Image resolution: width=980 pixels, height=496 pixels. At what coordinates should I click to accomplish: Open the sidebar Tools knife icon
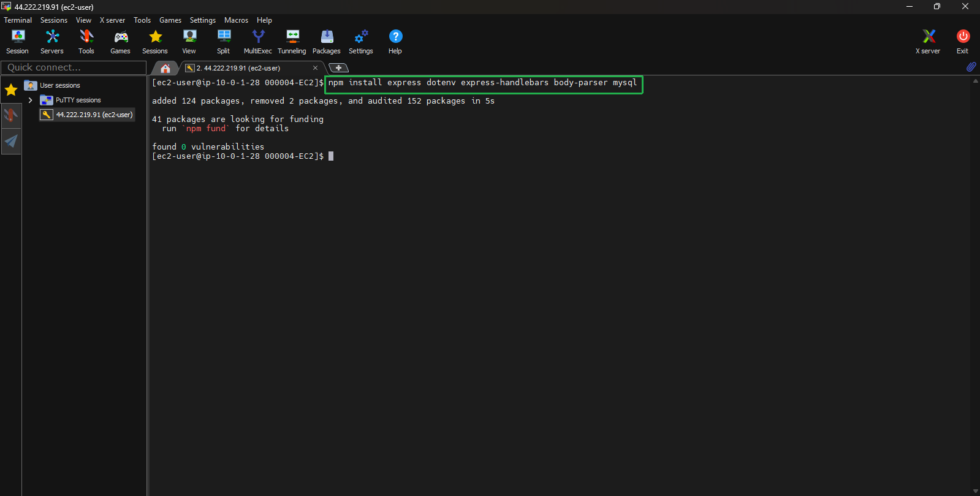(11, 115)
